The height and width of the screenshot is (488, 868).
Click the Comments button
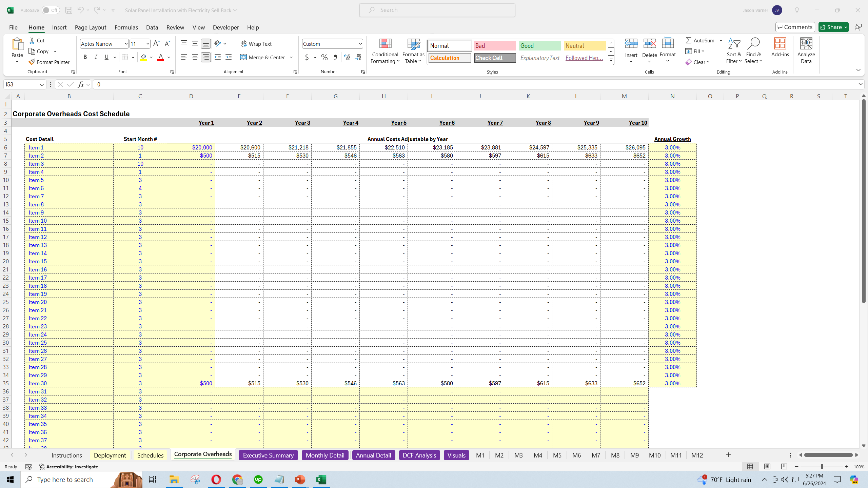(795, 27)
